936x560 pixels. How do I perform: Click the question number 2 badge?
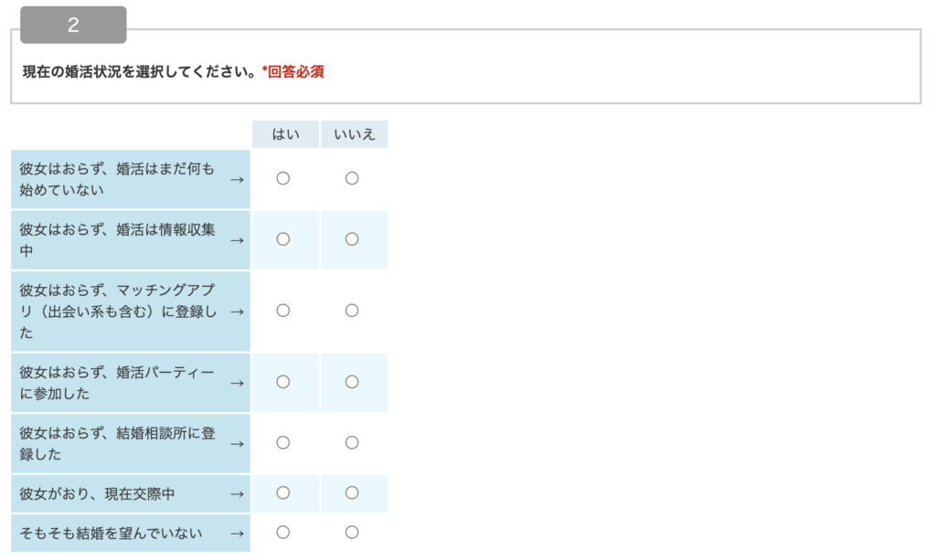point(73,26)
